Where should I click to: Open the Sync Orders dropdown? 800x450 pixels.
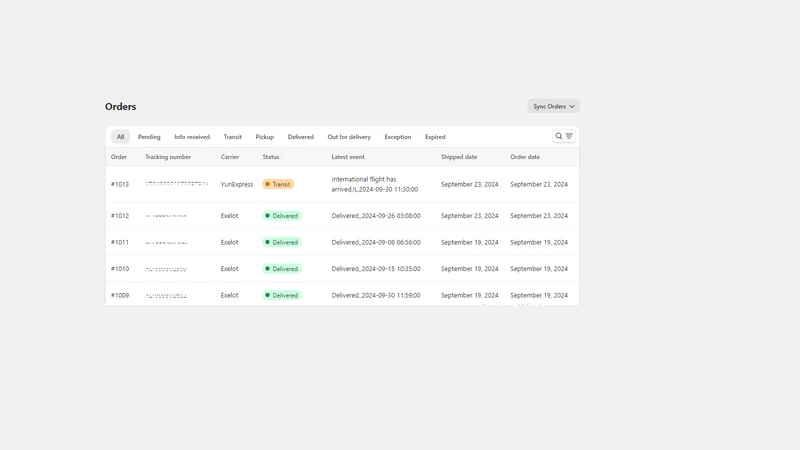(553, 106)
